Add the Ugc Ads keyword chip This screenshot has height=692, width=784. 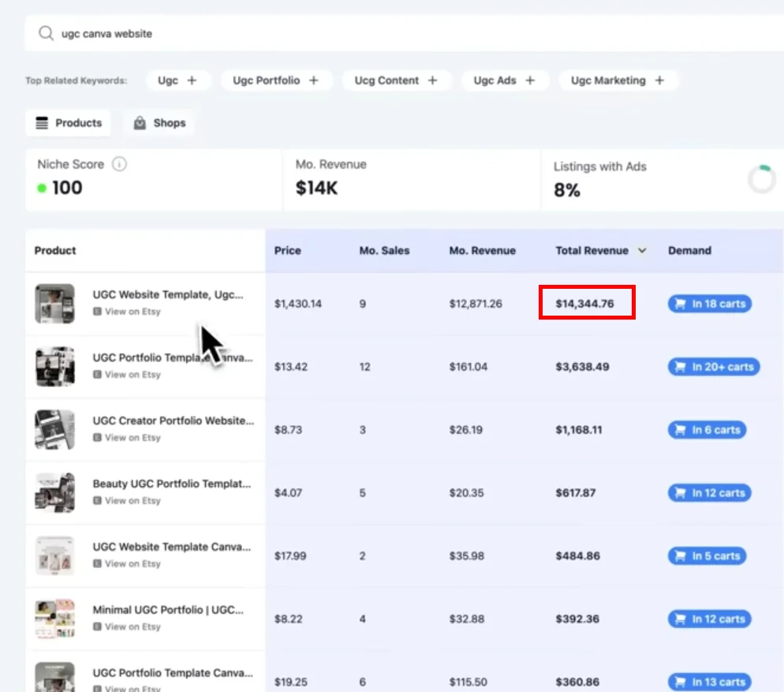click(530, 80)
